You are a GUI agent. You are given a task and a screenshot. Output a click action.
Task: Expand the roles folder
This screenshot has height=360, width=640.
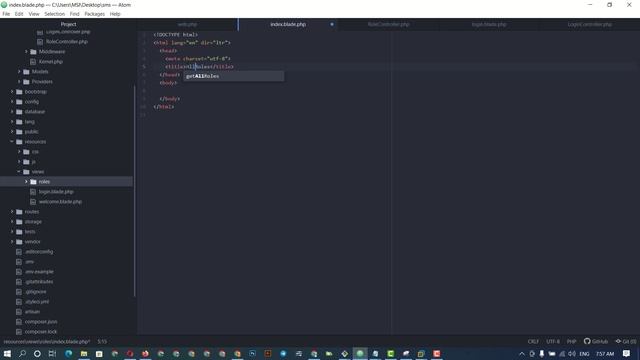(x=27, y=182)
